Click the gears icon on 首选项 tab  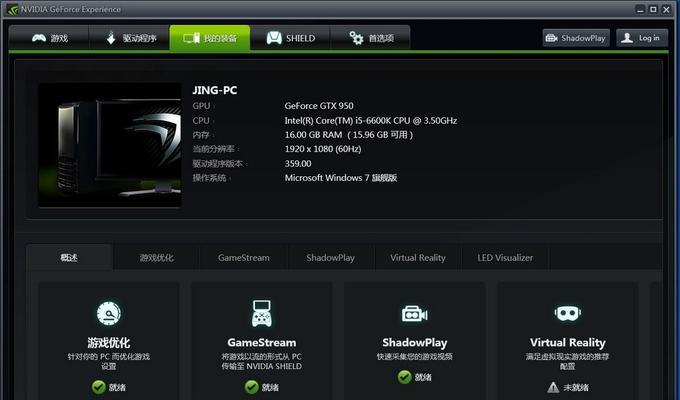click(x=356, y=38)
